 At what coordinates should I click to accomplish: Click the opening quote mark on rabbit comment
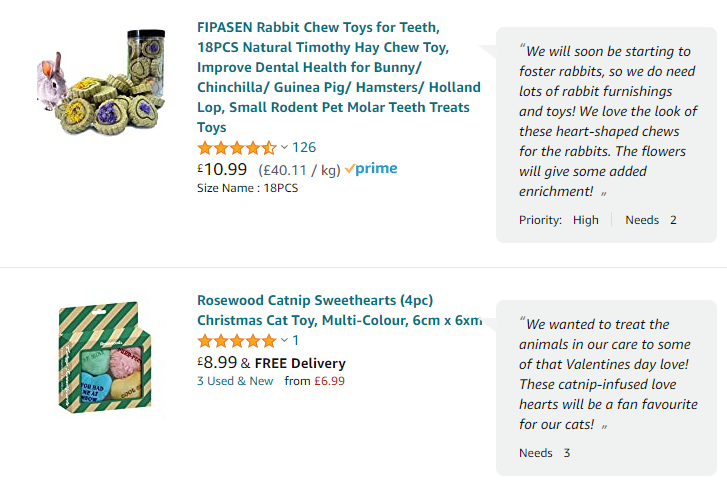pyautogui.click(x=522, y=50)
